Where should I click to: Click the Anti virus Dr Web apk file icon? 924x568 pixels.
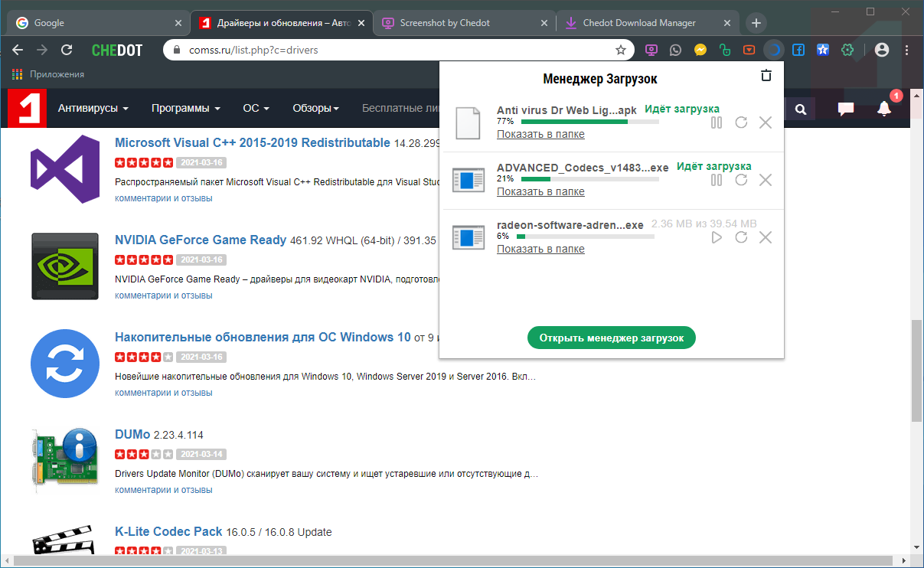coord(468,122)
